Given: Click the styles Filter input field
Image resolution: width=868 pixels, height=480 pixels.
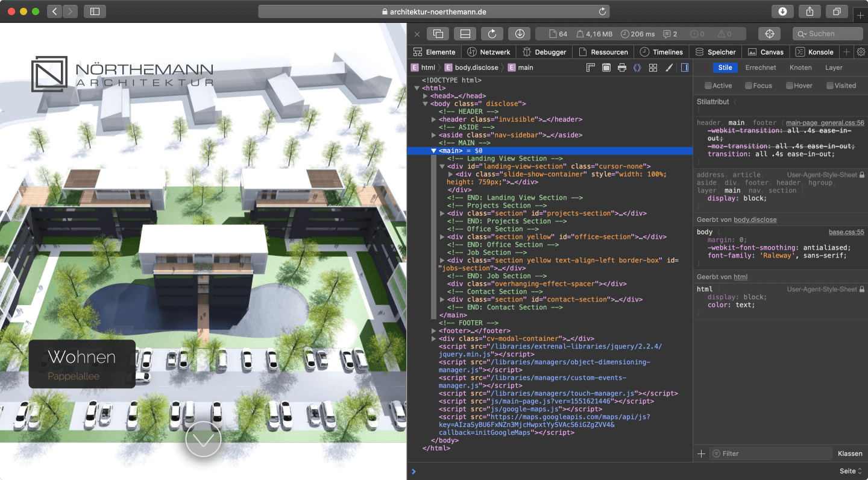Looking at the screenshot, I should tap(772, 453).
